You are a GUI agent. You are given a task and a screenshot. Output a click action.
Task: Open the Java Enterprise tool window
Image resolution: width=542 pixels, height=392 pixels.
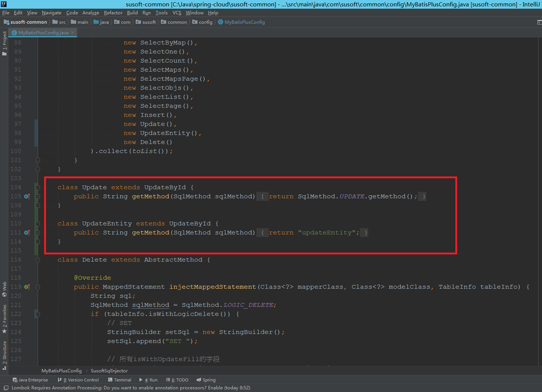click(x=30, y=380)
